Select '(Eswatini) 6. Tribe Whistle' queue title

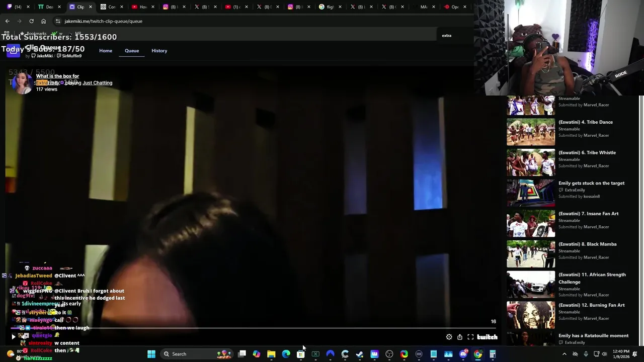pos(587,153)
